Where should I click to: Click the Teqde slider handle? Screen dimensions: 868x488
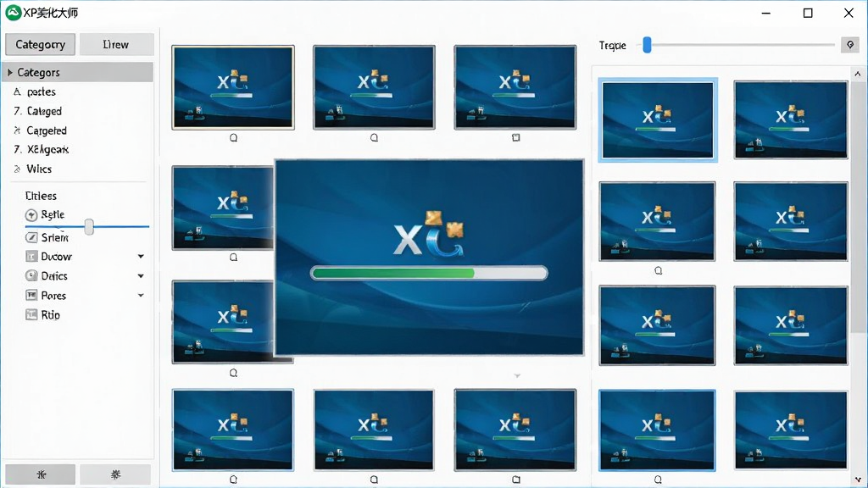(x=647, y=45)
